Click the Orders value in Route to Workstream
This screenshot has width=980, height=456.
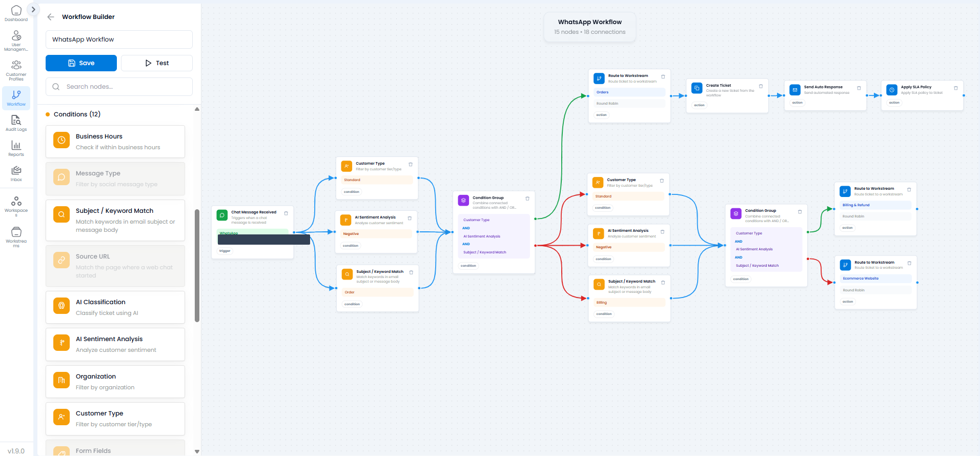coord(629,92)
